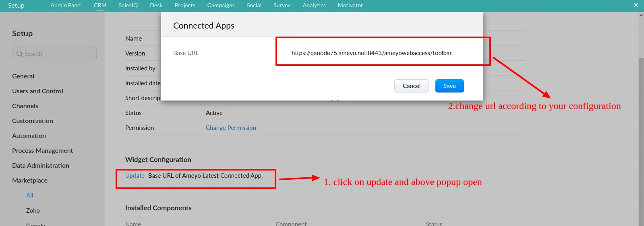Screen dimensions: 644x226
Task: Click Cancel in the Connected Apps dialog
Action: pos(411,86)
